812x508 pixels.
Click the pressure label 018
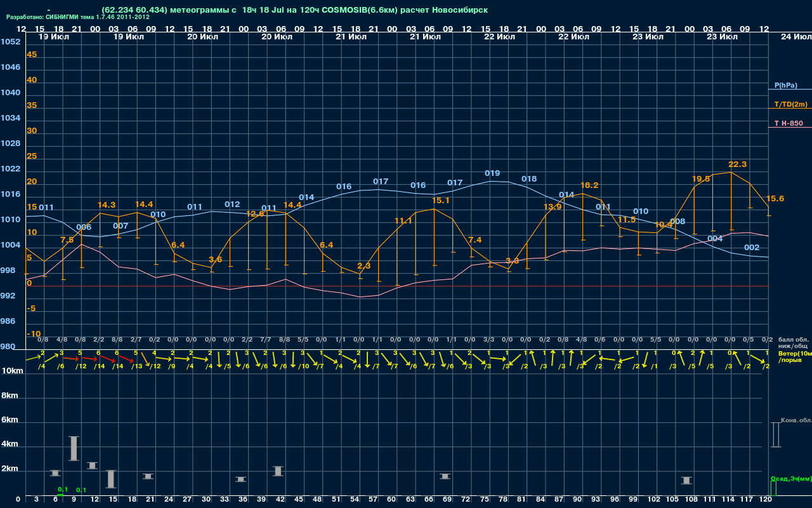point(529,179)
